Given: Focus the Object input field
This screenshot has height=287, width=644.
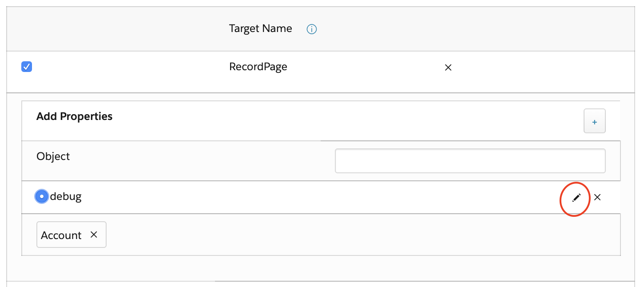Looking at the screenshot, I should pos(470,161).
